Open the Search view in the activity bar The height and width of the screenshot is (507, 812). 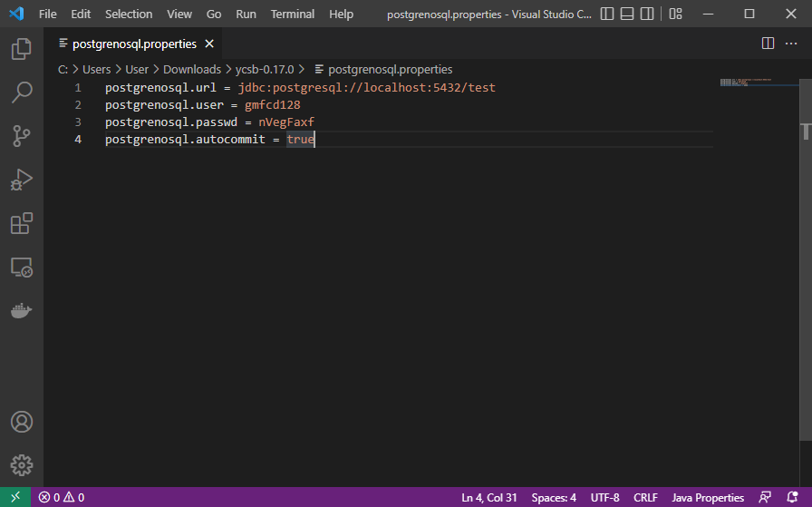point(21,93)
